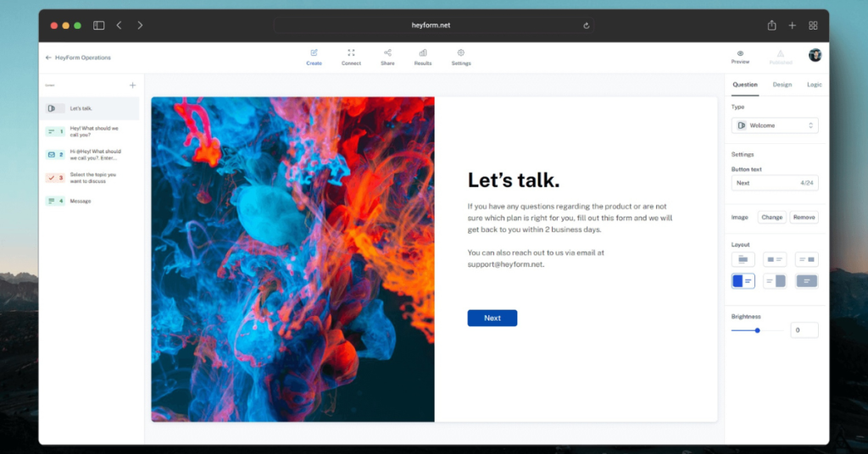
Task: Click the back arrow beside HeyForm Operations
Action: point(48,58)
